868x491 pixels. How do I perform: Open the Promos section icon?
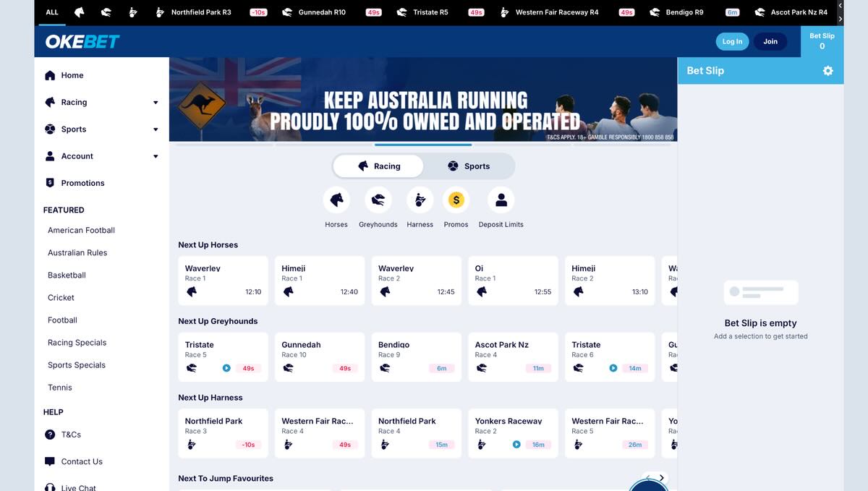point(456,200)
